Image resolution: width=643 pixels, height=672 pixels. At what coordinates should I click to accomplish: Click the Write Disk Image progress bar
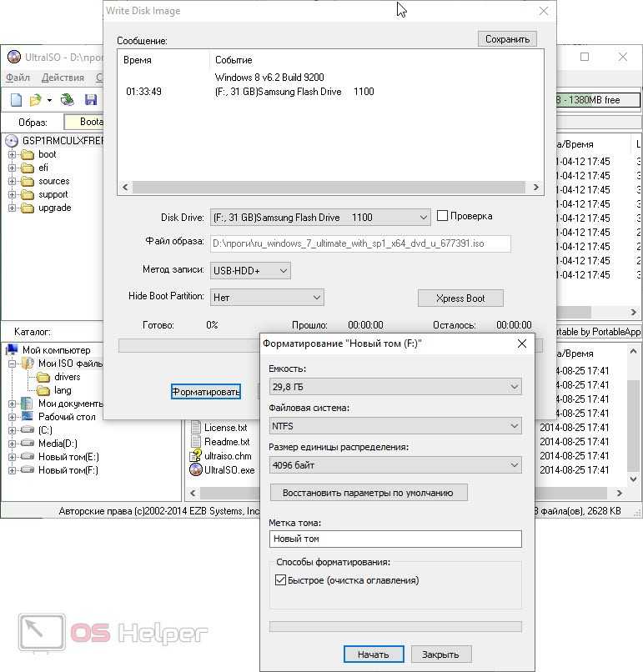[x=188, y=346]
